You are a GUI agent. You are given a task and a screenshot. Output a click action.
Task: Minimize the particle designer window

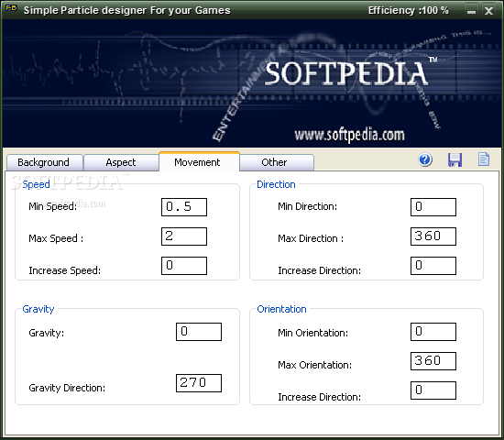[471, 11]
